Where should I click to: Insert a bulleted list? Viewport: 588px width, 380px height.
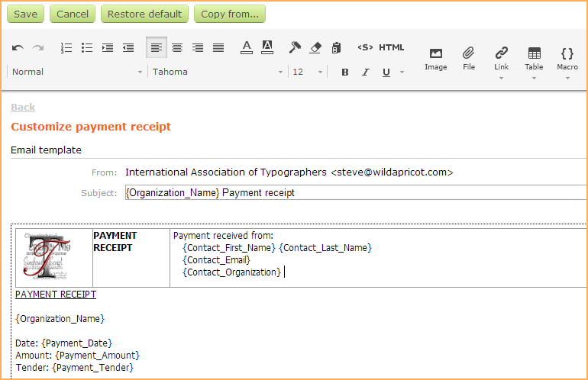point(86,47)
